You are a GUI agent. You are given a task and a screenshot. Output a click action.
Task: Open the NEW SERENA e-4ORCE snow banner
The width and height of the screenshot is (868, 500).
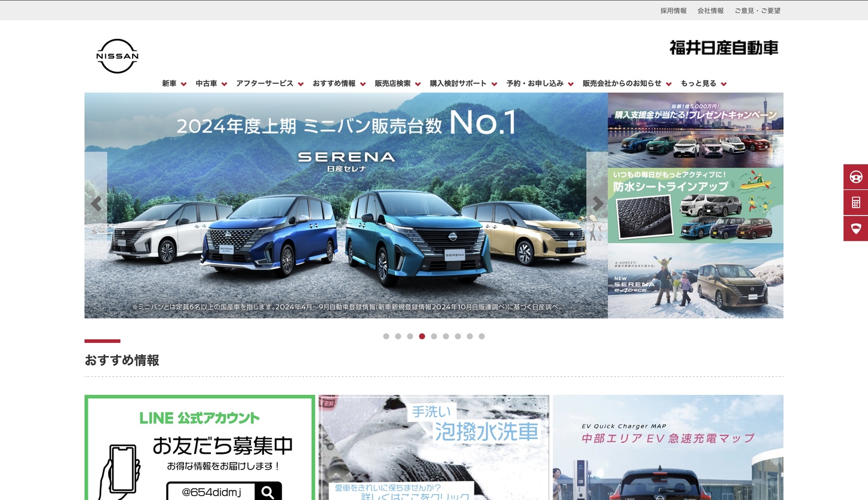coord(695,281)
